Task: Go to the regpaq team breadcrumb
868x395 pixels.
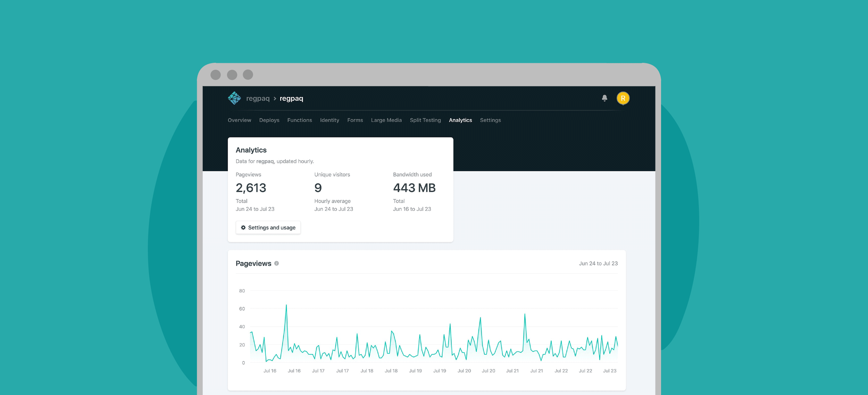Action: pos(258,99)
